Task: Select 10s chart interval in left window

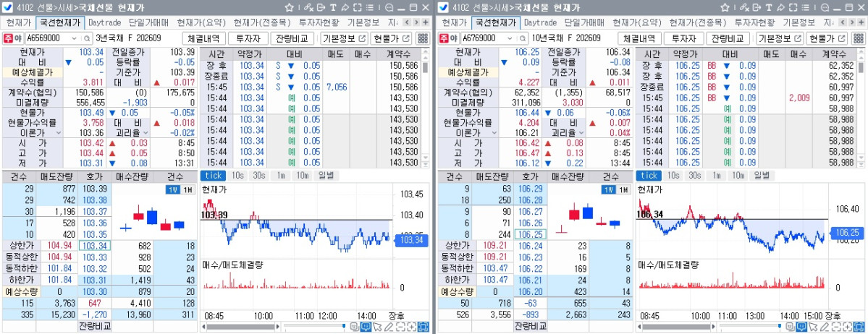Action: [x=237, y=175]
